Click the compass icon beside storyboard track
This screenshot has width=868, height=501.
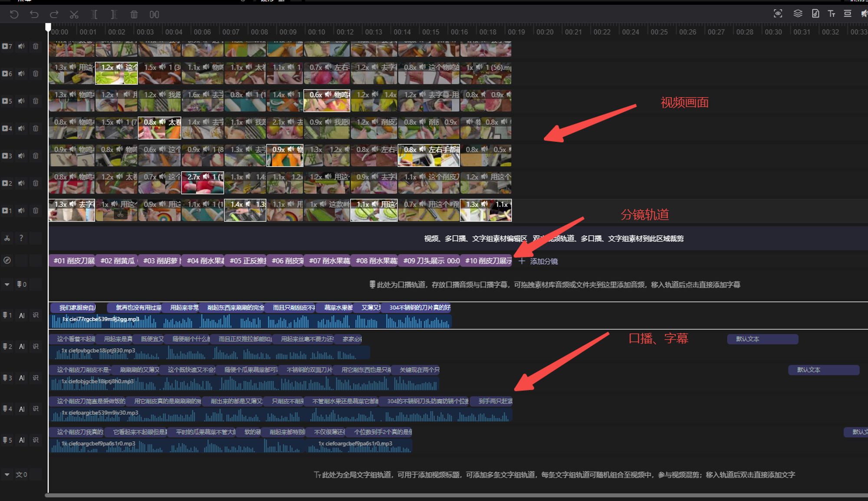pos(7,260)
